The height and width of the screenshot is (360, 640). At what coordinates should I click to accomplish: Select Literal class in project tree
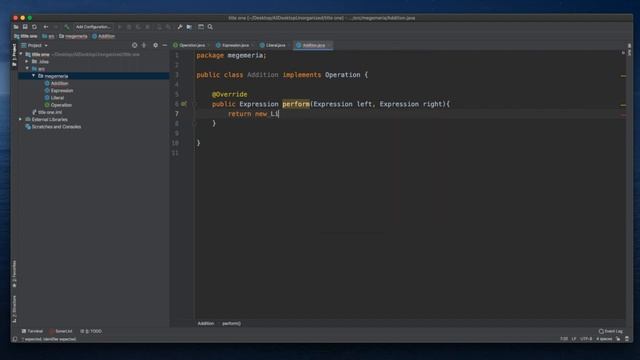[54, 98]
